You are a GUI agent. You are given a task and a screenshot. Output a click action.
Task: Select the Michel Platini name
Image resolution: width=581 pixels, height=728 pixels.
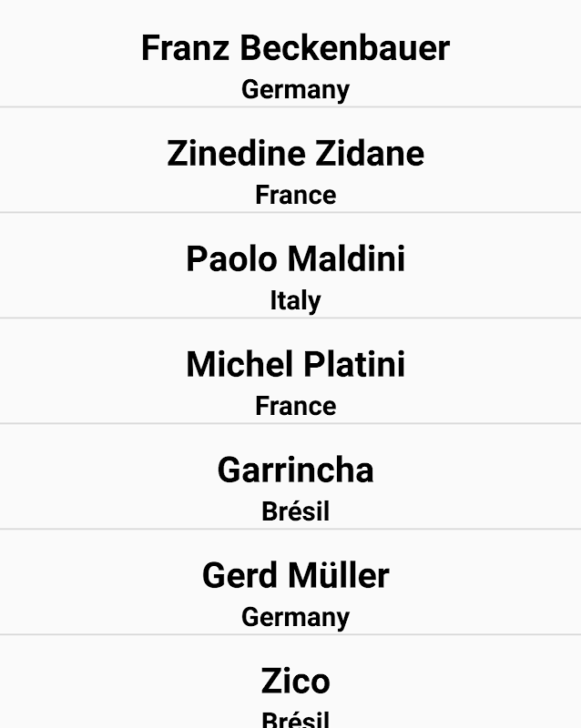click(295, 365)
